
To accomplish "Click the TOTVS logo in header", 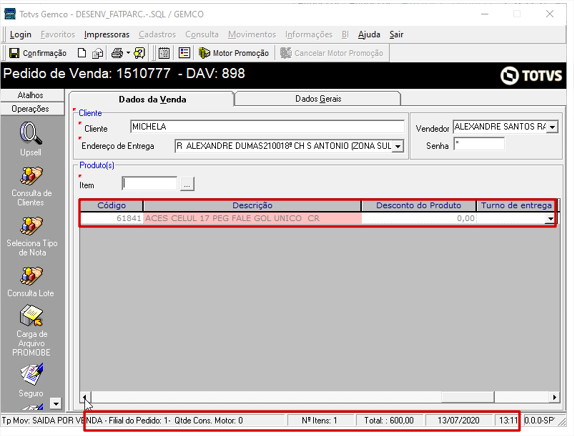I will (x=531, y=75).
